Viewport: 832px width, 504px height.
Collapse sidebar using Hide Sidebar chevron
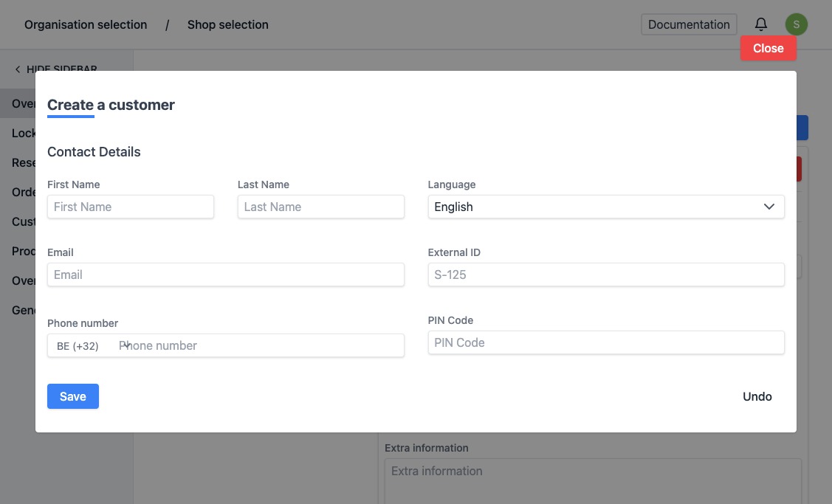coord(18,69)
